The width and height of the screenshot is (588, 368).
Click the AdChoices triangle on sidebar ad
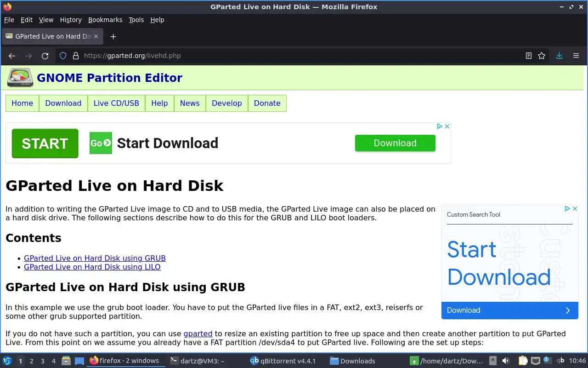click(567, 208)
